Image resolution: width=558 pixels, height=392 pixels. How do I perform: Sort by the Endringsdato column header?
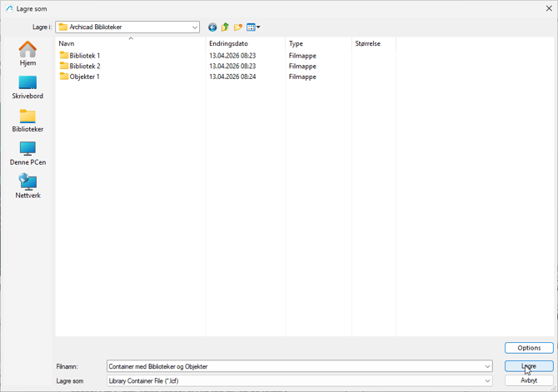(228, 43)
